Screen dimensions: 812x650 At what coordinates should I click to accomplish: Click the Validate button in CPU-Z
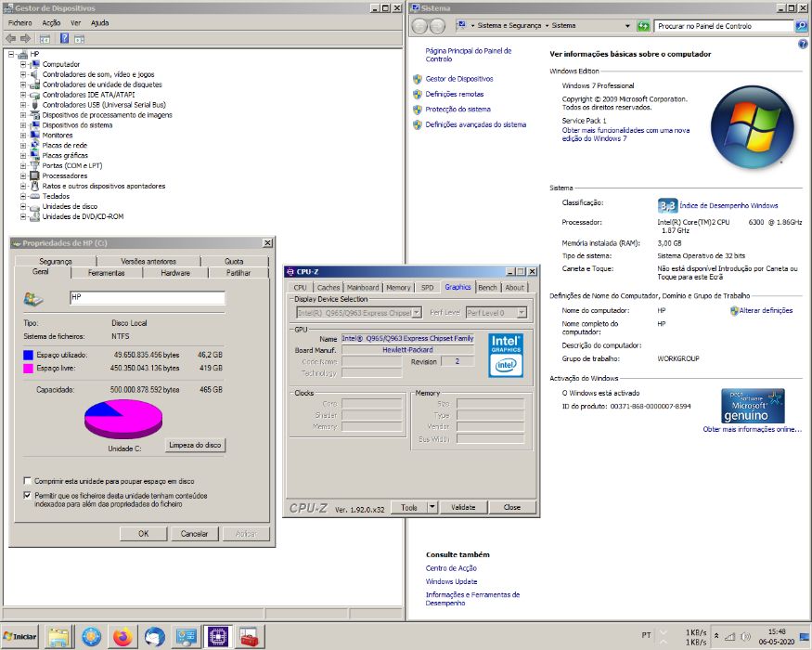click(463, 507)
